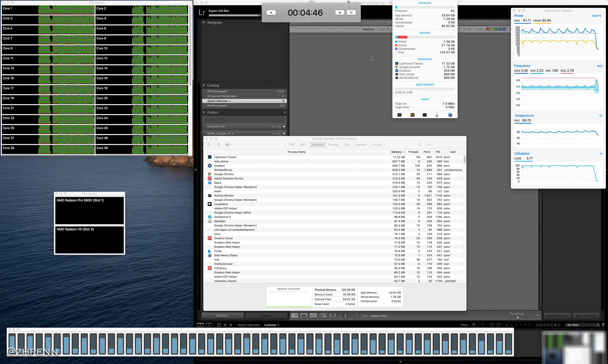
Task: Open Lightroom People view
Action: 333,316
